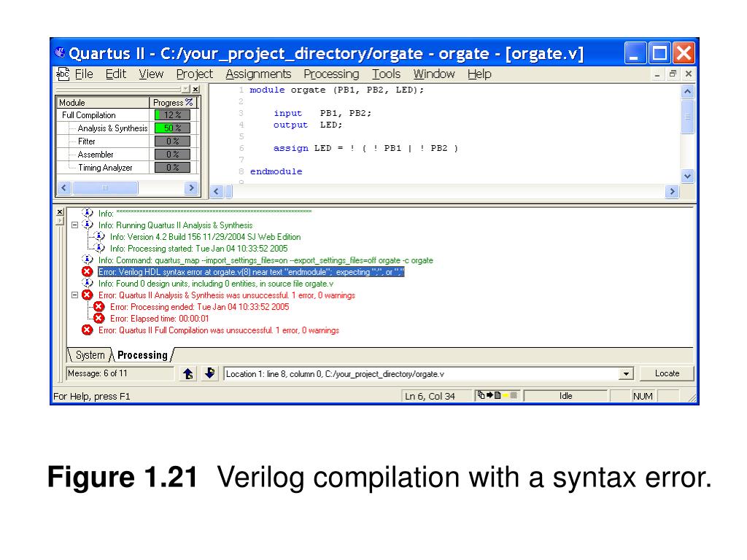Click the status bar activity icons
The height and width of the screenshot is (560, 747).
point(498,395)
